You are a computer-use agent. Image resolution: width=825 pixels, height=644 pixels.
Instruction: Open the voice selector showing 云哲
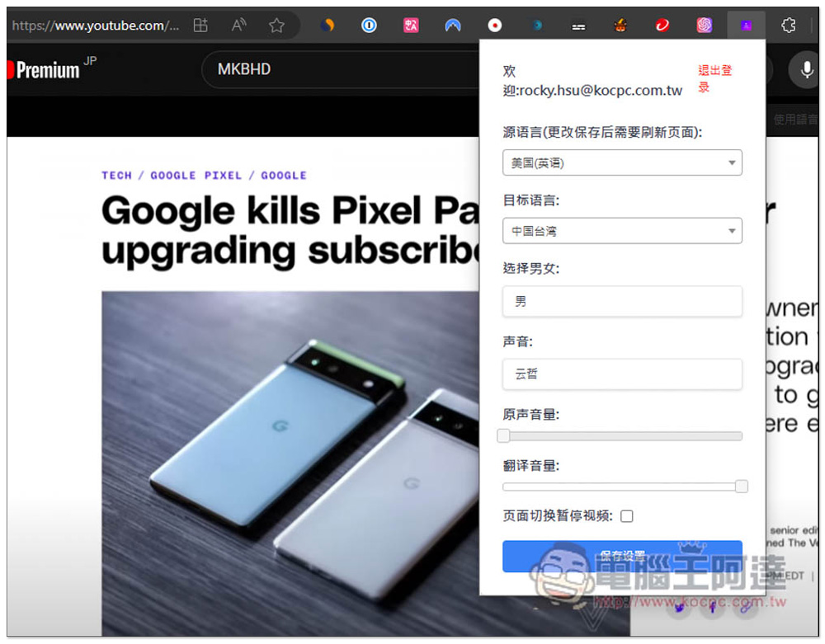click(x=622, y=374)
